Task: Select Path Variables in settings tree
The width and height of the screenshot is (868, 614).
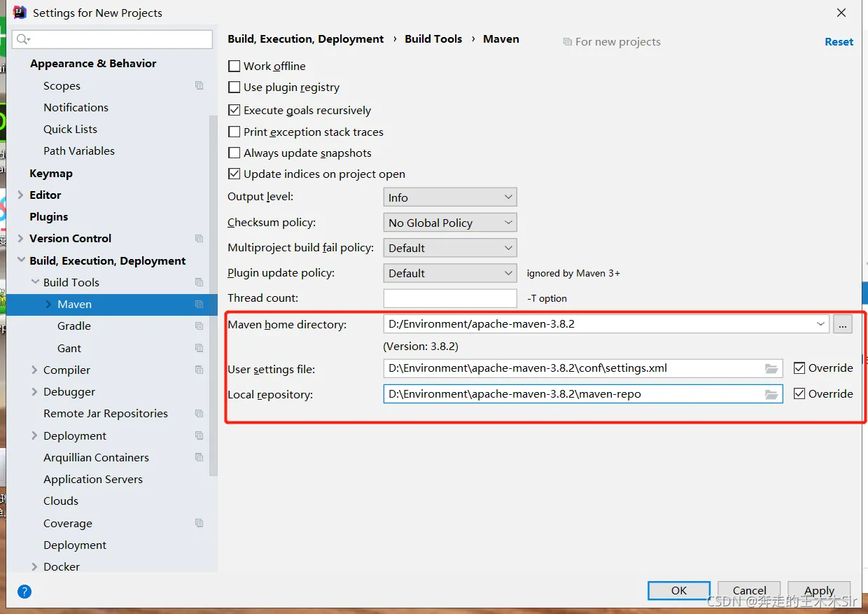Action: [79, 151]
